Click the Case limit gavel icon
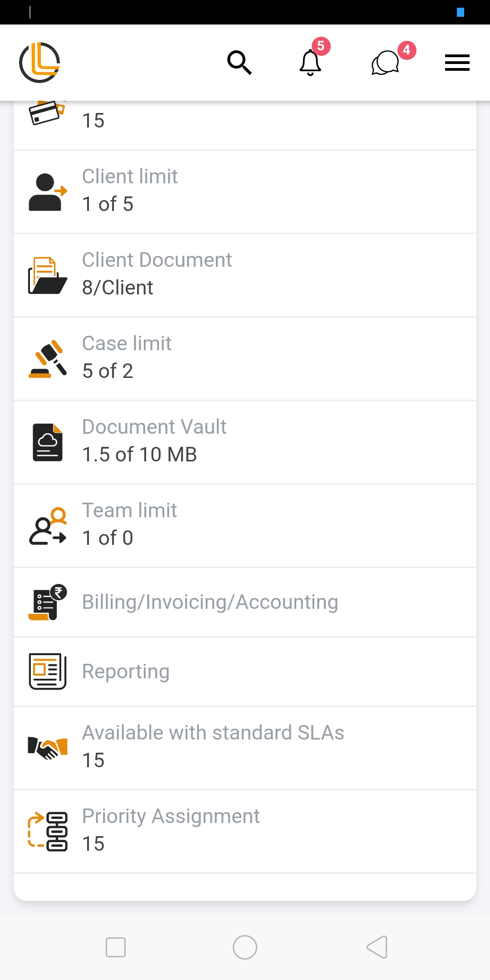The height and width of the screenshot is (980, 490). (x=48, y=359)
